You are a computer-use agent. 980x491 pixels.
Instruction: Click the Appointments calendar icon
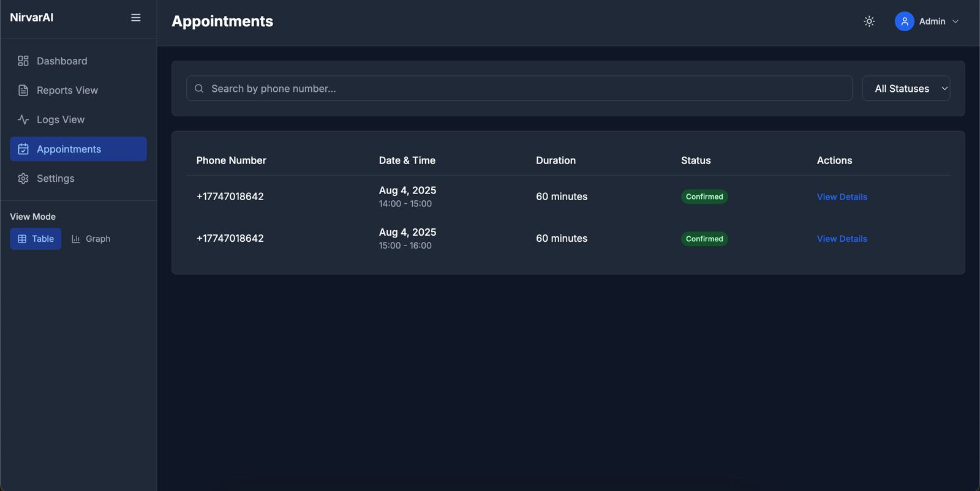coord(23,149)
